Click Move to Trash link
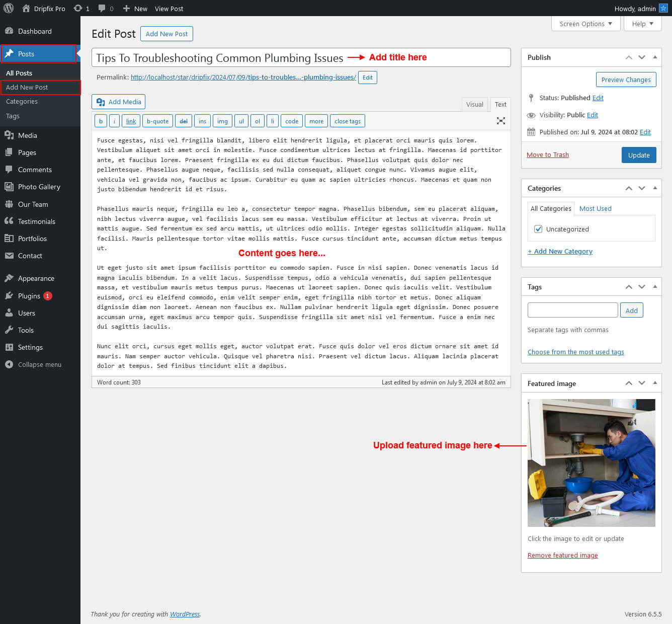Image resolution: width=672 pixels, height=624 pixels. pos(547,154)
